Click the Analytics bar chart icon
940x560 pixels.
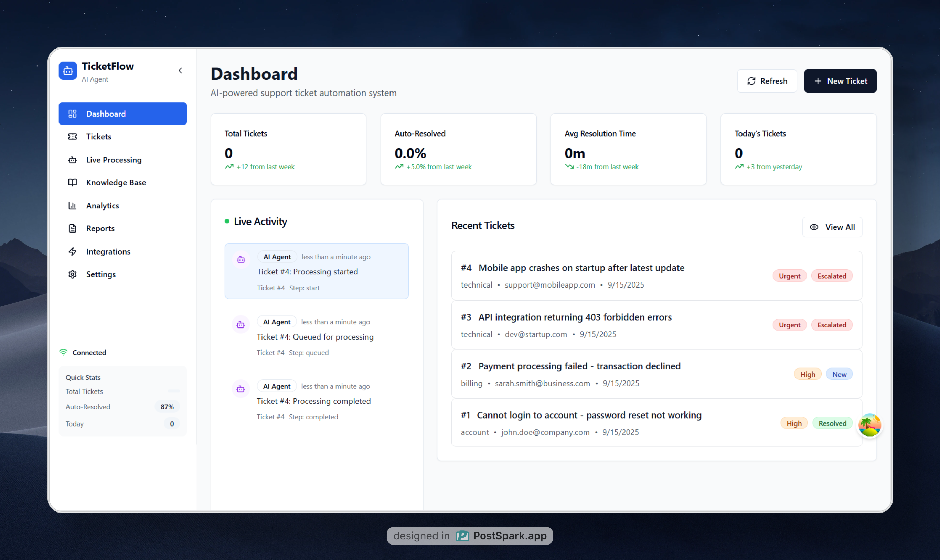tap(73, 206)
